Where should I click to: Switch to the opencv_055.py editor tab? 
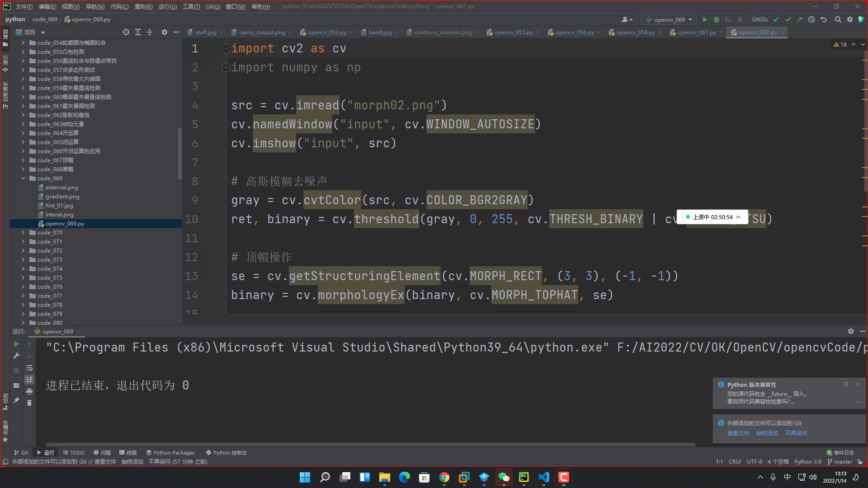[513, 32]
